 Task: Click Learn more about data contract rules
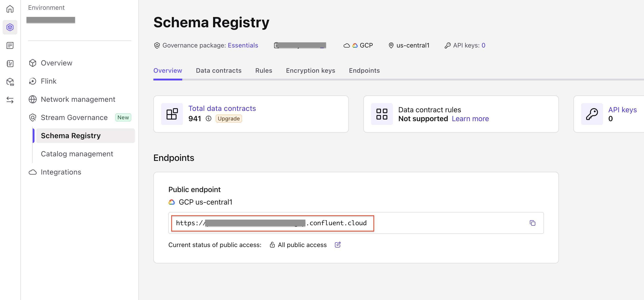[x=470, y=119]
